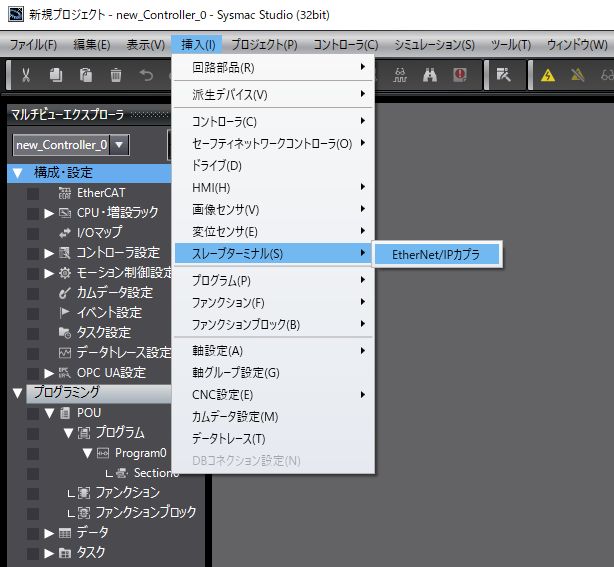Click the crossed-out warning triangle icon
Image resolution: width=614 pixels, height=567 pixels.
tap(577, 74)
